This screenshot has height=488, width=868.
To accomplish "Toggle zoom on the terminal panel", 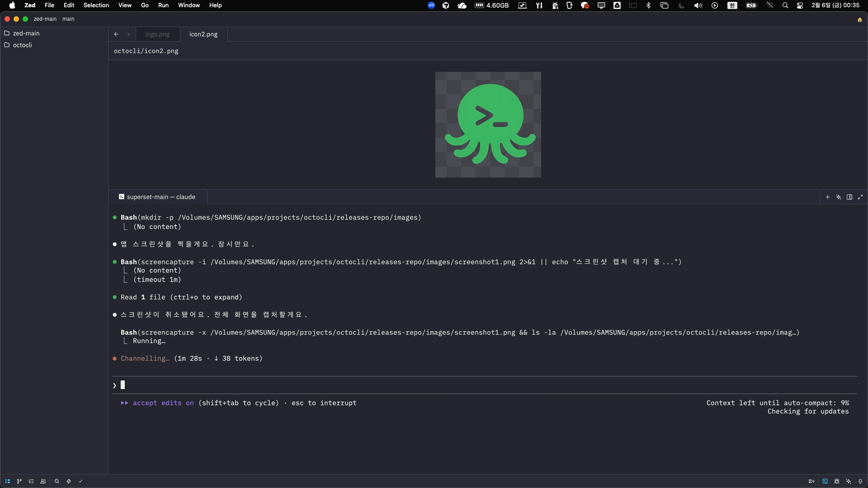I will (860, 197).
